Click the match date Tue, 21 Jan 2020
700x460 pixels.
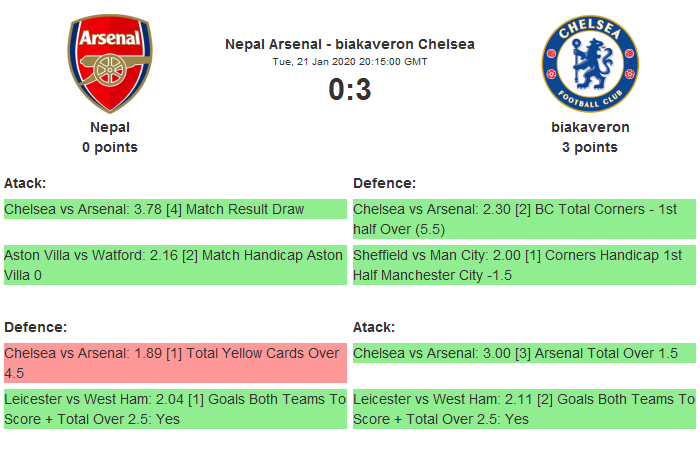(x=350, y=62)
